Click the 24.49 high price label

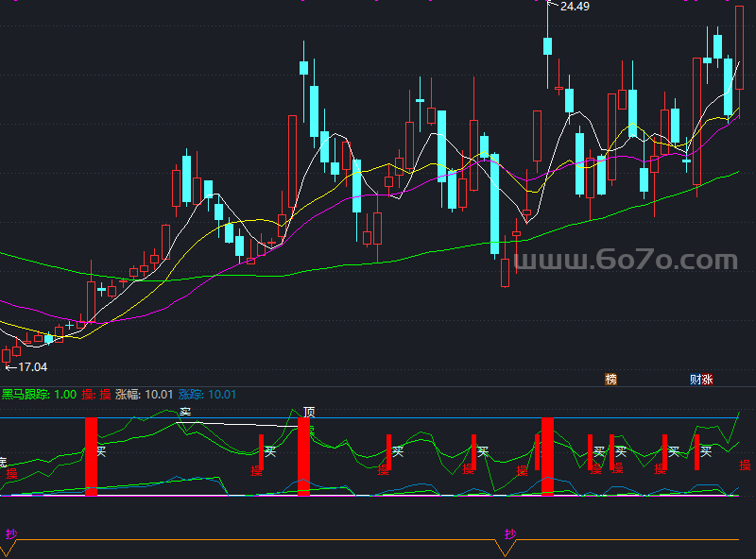[574, 7]
